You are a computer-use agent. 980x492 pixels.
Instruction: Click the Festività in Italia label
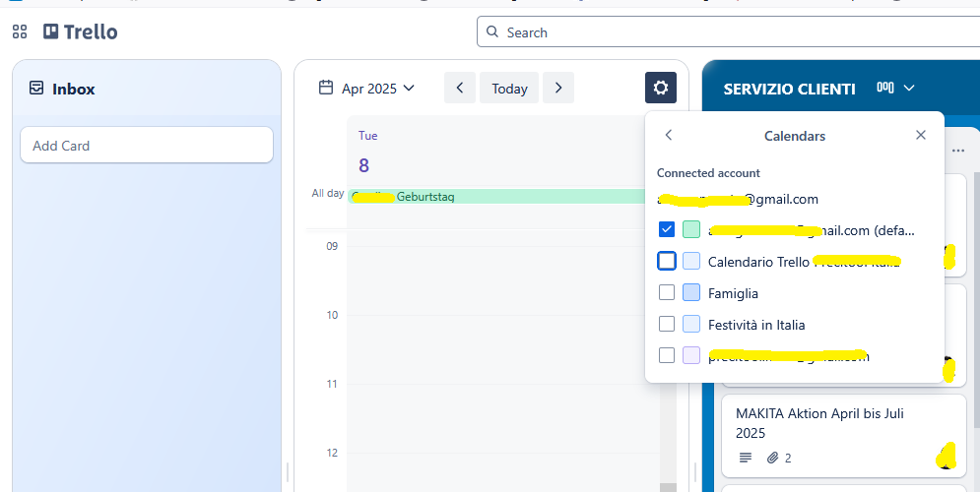pos(756,325)
